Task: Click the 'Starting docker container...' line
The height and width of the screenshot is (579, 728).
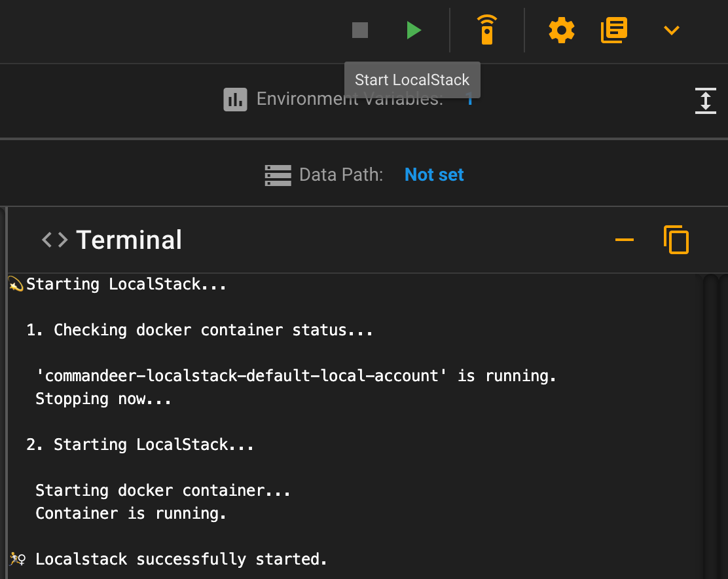Action: click(163, 491)
